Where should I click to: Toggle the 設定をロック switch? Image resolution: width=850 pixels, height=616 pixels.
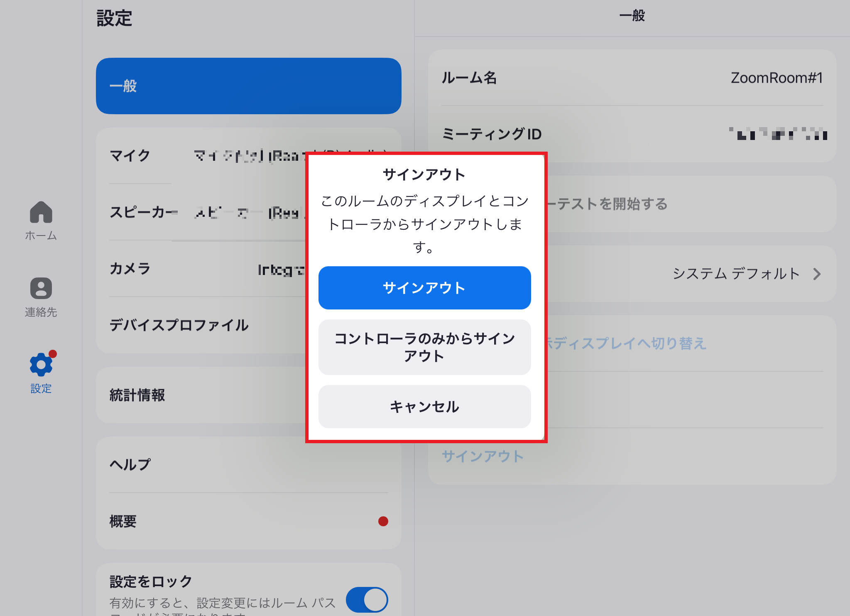coord(367,599)
